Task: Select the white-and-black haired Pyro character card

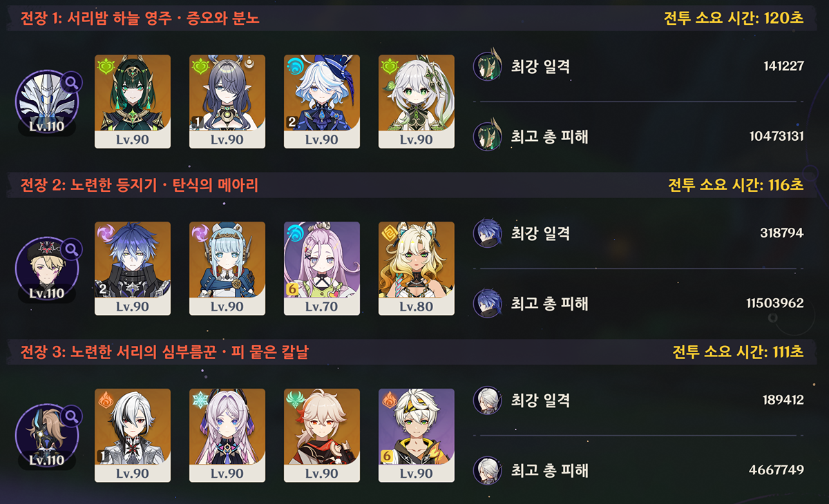Action: coord(133,436)
